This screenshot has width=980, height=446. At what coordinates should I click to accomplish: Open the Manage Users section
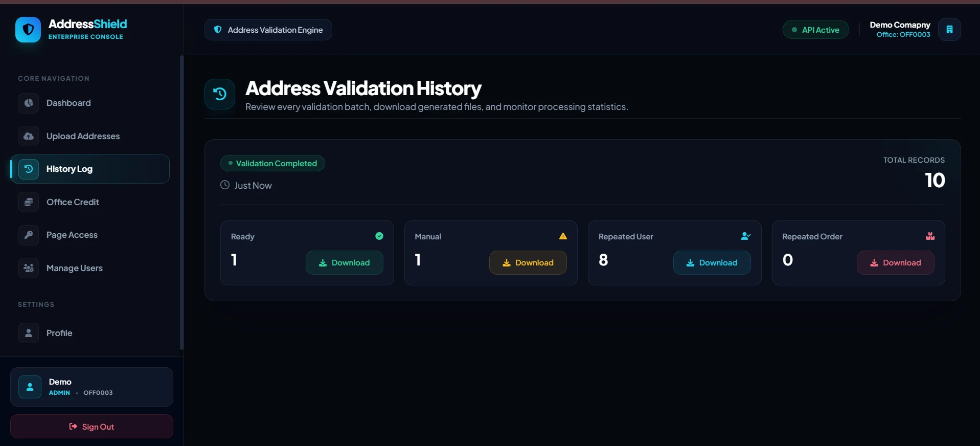pos(90,268)
